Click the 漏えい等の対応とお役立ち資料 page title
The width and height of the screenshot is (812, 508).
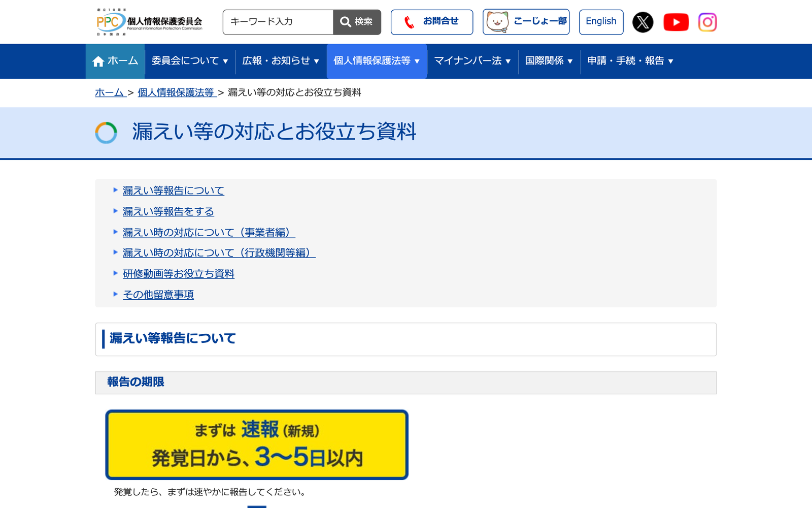pos(274,132)
